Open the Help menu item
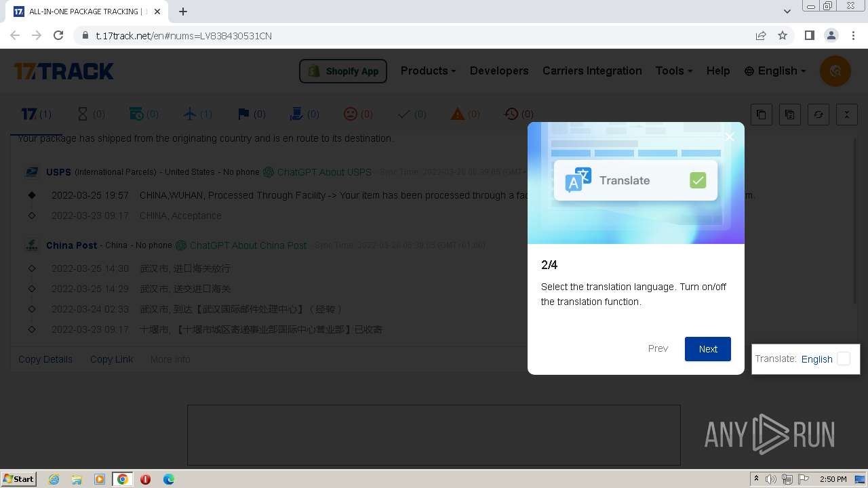This screenshot has width=868, height=488. point(718,70)
